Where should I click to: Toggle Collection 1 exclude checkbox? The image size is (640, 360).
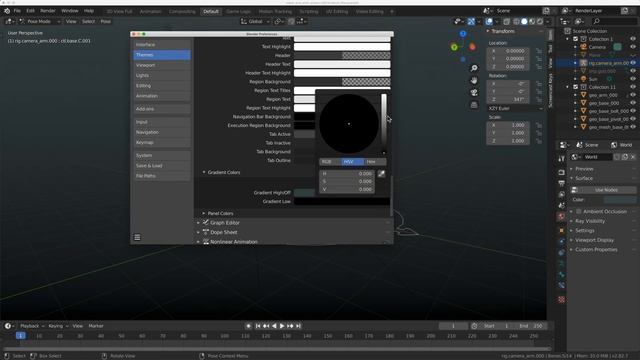[x=576, y=39]
